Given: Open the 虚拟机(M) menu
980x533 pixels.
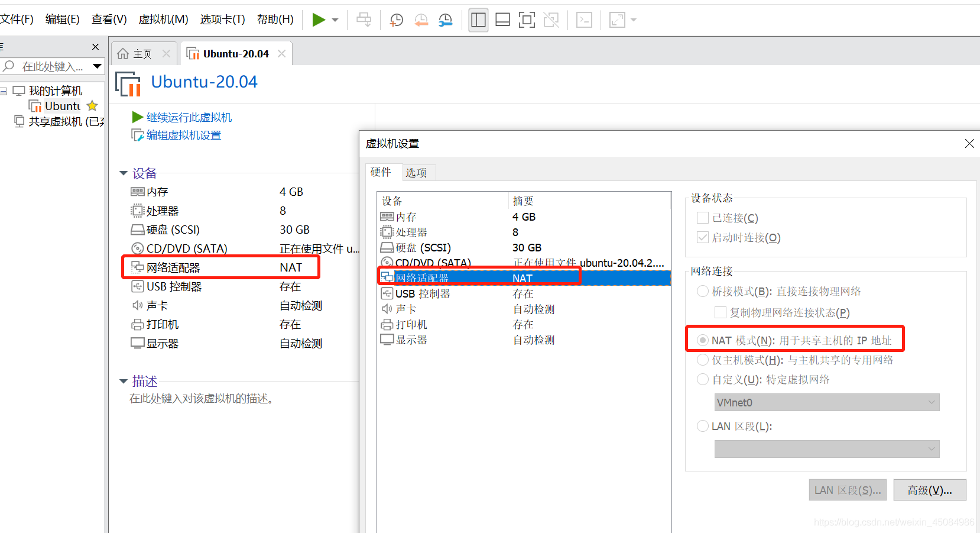Looking at the screenshot, I should (x=163, y=19).
